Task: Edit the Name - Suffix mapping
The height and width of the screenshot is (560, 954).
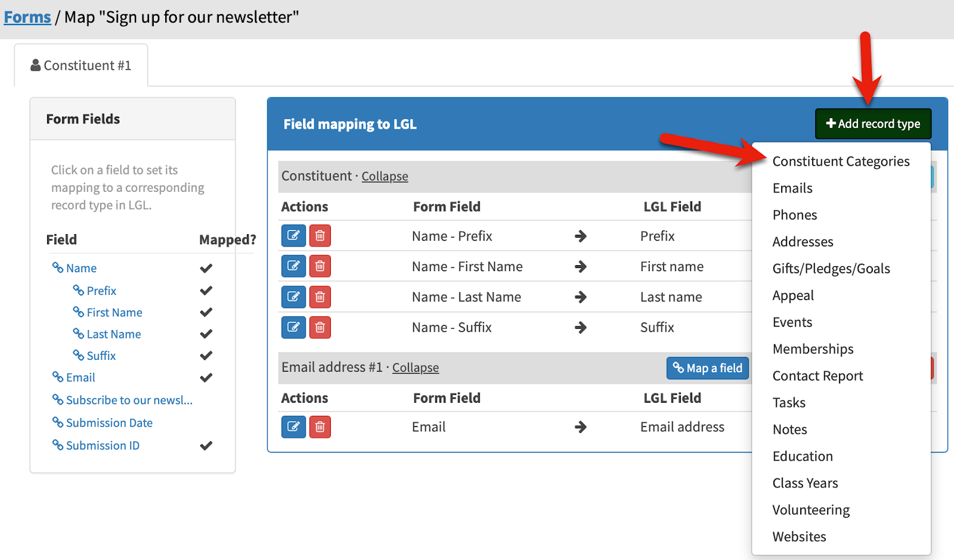Action: (x=293, y=327)
